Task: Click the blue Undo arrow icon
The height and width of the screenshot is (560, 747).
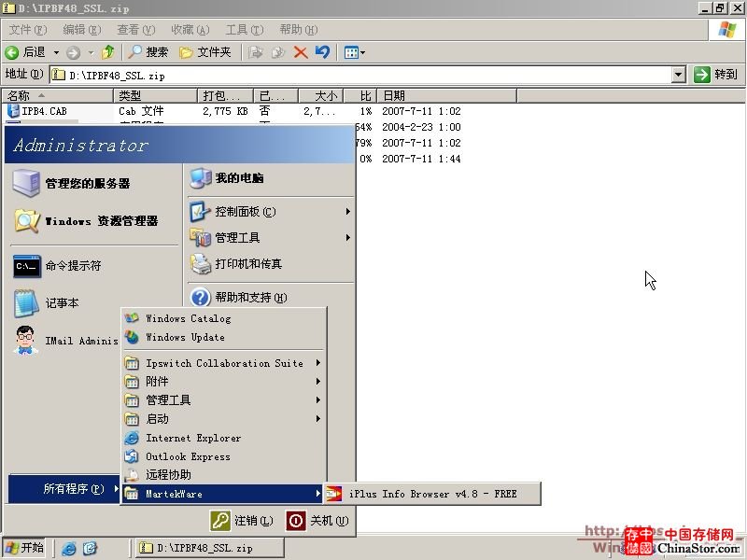Action: (322, 52)
